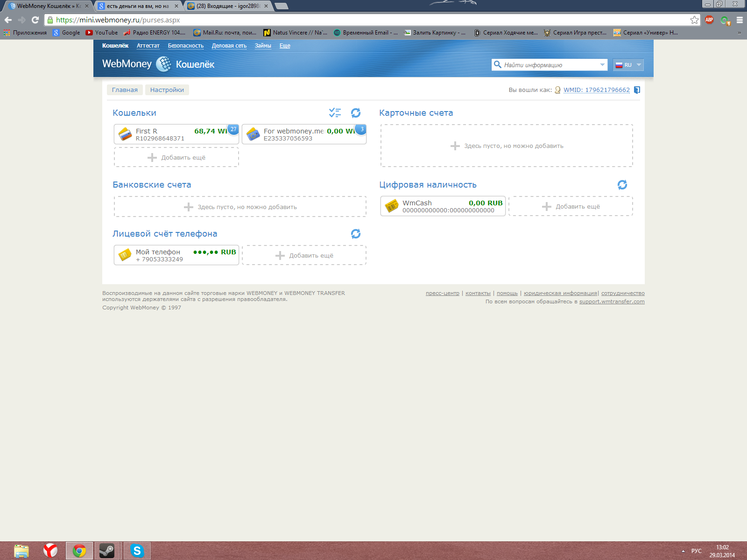Focus the Найти информацию search field
This screenshot has width=747, height=560.
click(549, 65)
